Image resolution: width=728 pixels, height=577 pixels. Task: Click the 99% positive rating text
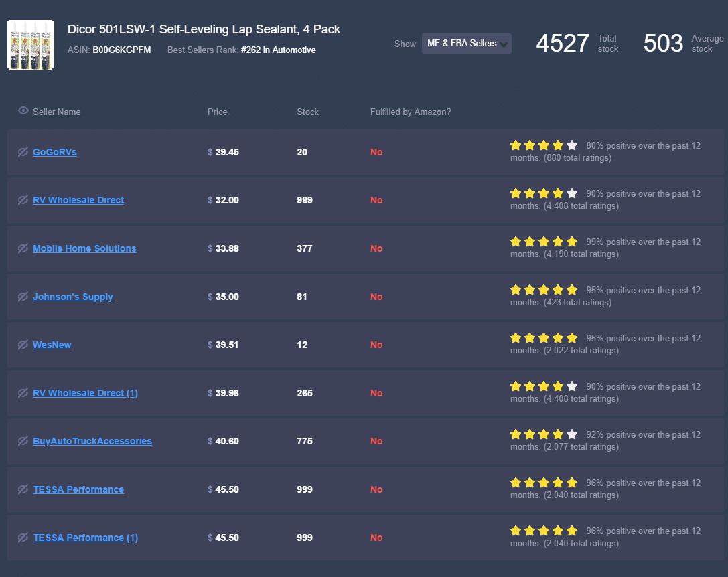point(605,248)
